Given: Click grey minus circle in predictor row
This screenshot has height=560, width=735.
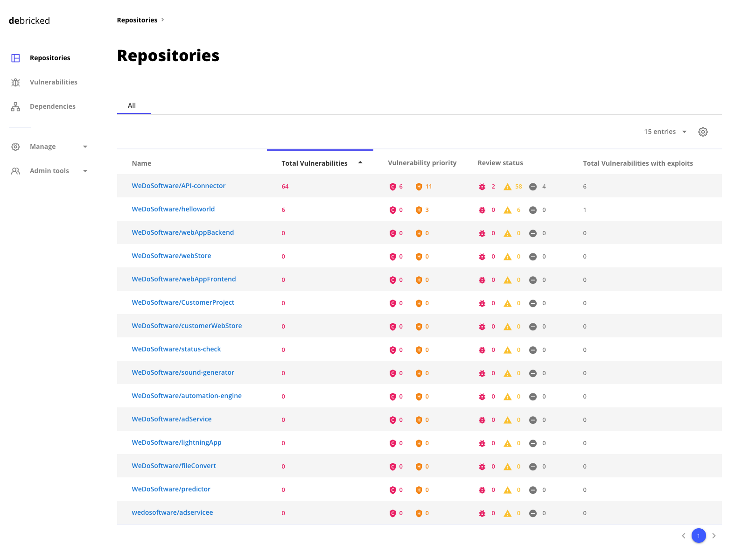Looking at the screenshot, I should tap(532, 490).
